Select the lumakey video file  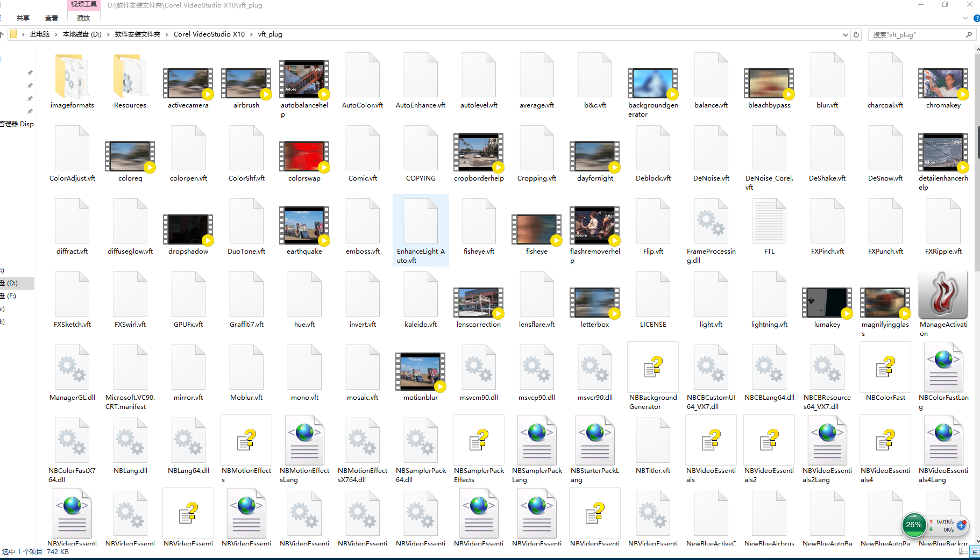pyautogui.click(x=827, y=307)
